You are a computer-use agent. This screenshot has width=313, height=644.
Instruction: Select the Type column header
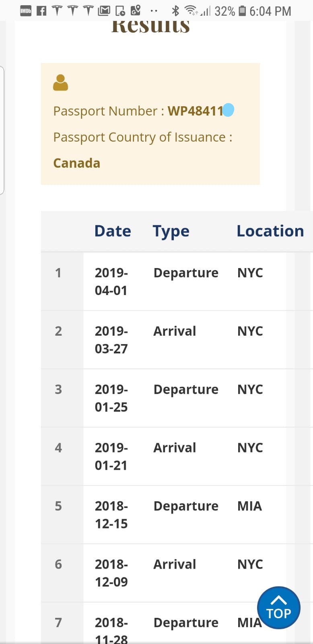click(171, 232)
